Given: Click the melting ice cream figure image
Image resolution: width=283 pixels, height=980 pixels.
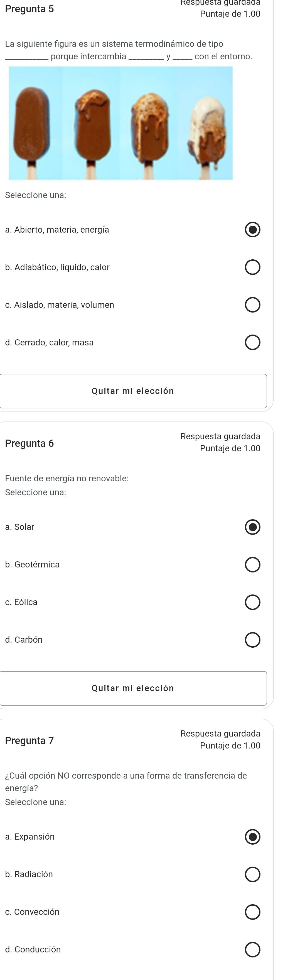Looking at the screenshot, I should pos(120,123).
